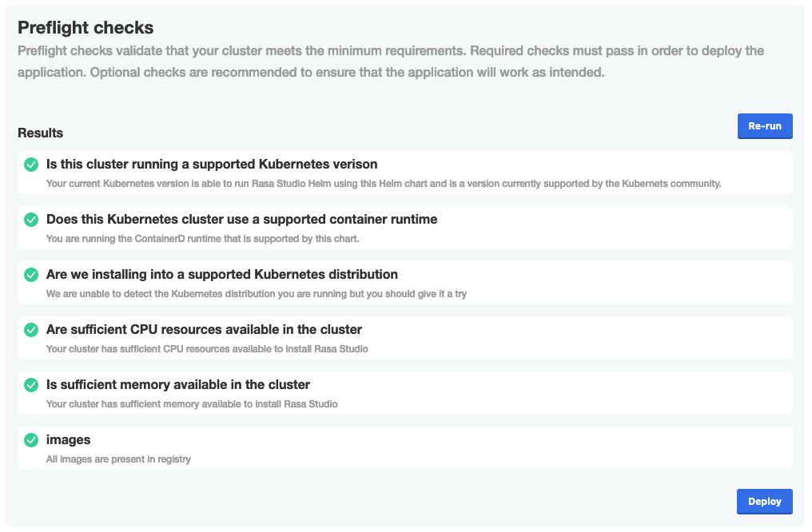This screenshot has height=532, width=812.
Task: Click the 'Preflight checks' heading
Action: pos(86,28)
